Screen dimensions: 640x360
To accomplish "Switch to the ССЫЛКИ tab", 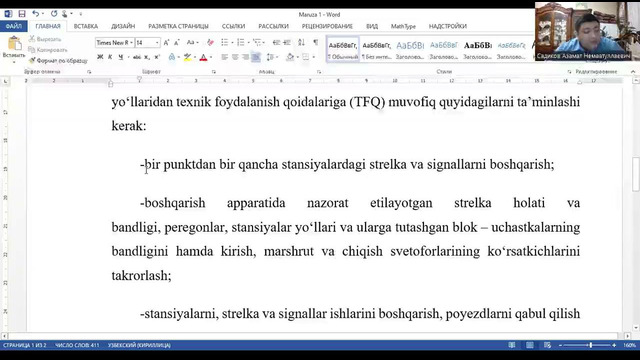I will pos(233,26).
